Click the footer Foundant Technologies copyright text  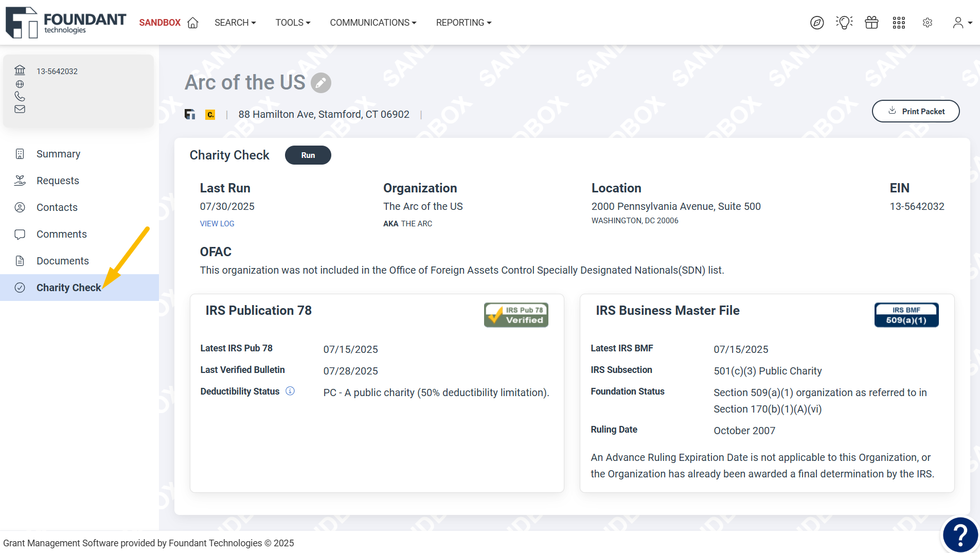[x=148, y=543]
